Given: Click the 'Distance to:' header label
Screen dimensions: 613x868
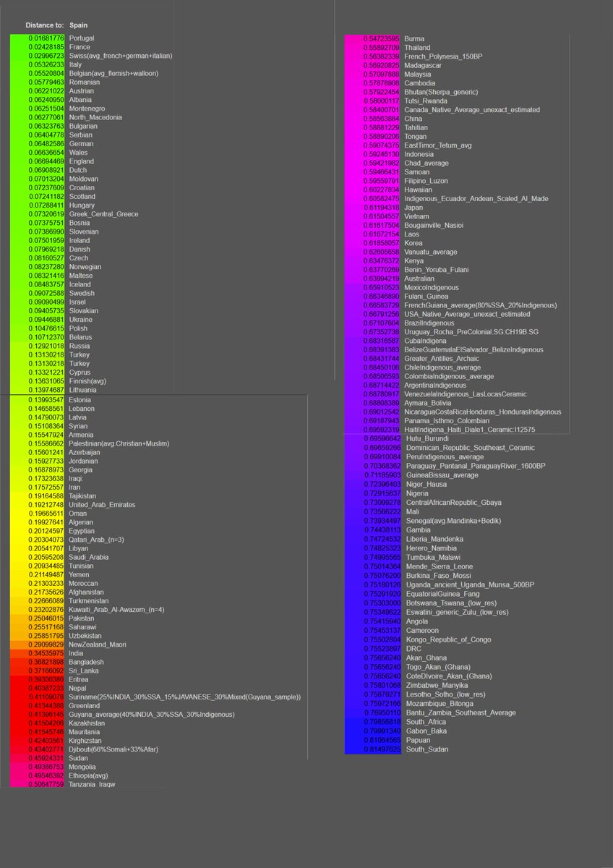Looking at the screenshot, I should (x=44, y=25).
